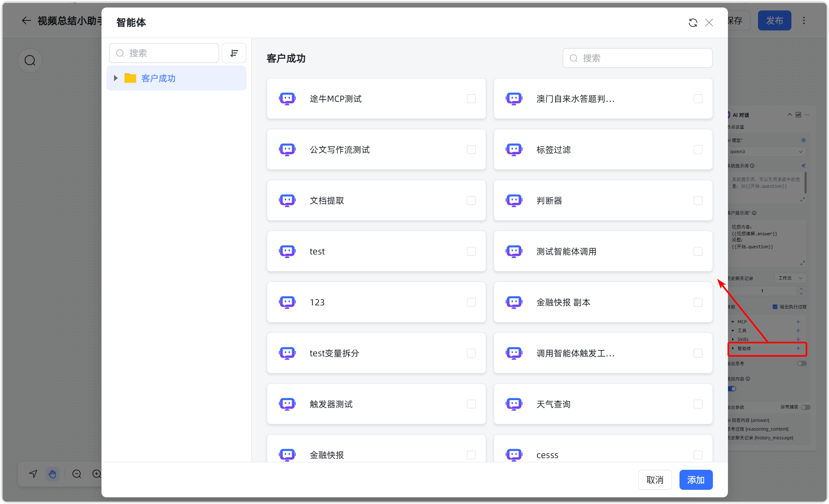Select the hand pan tool on canvas toolbar
This screenshot has height=504, width=829.
click(52, 474)
